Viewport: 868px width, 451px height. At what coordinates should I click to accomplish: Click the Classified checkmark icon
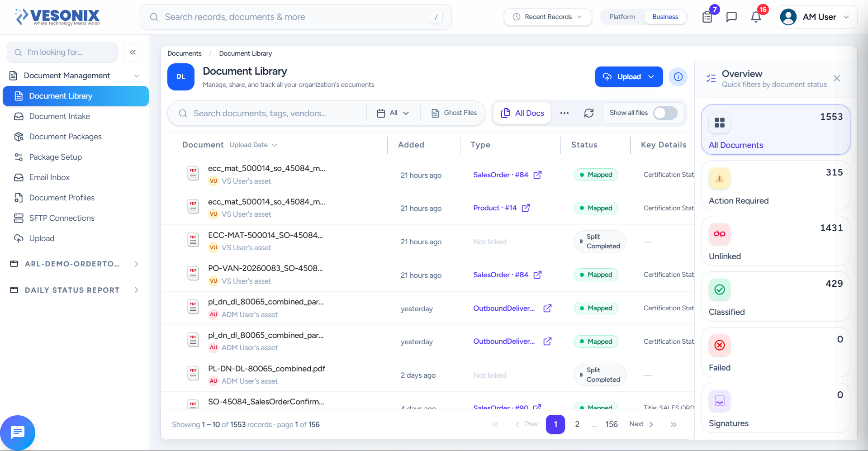click(720, 290)
